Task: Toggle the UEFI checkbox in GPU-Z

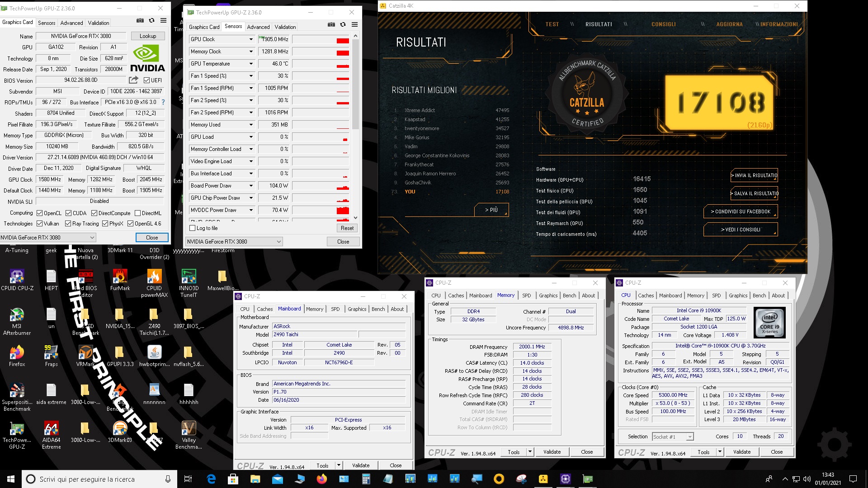Action: 146,80
